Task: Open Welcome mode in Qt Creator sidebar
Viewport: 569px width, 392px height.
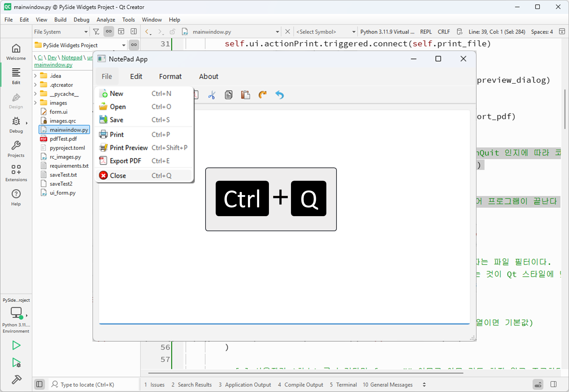Action: [x=16, y=52]
